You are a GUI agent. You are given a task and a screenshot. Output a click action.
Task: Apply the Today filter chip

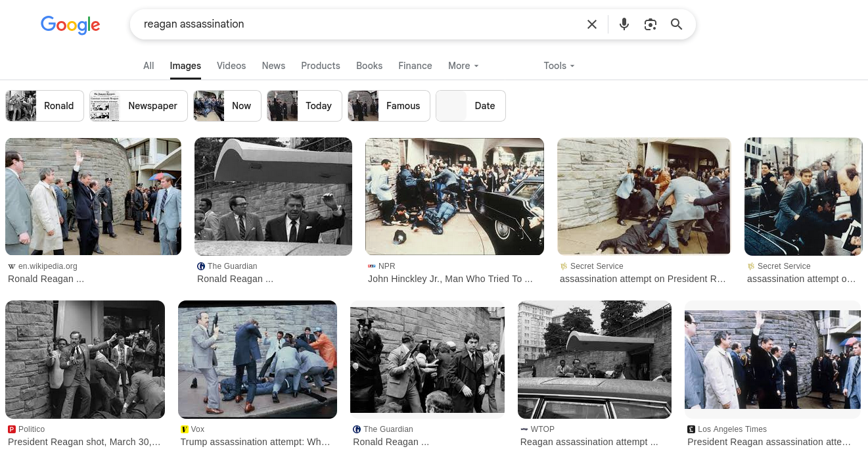304,106
